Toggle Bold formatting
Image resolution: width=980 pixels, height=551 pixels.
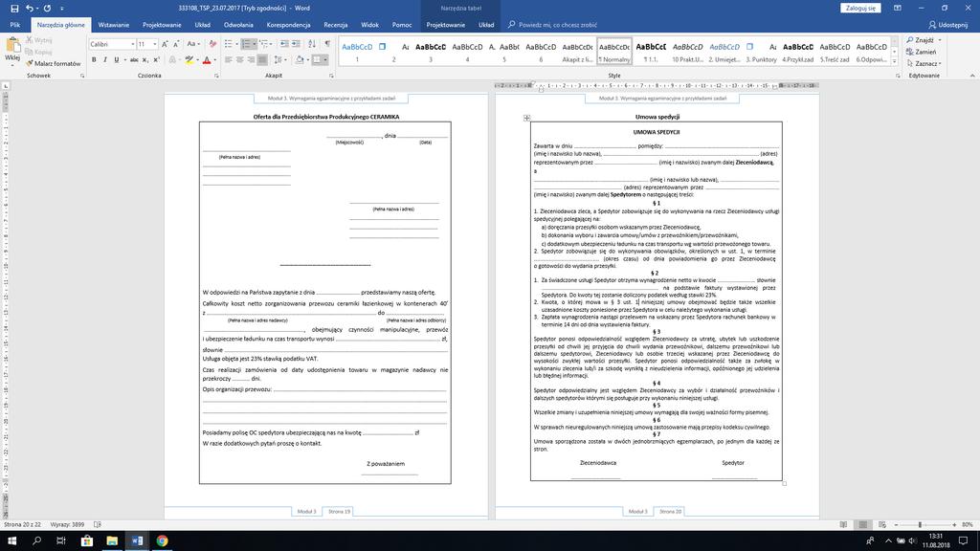[94, 60]
